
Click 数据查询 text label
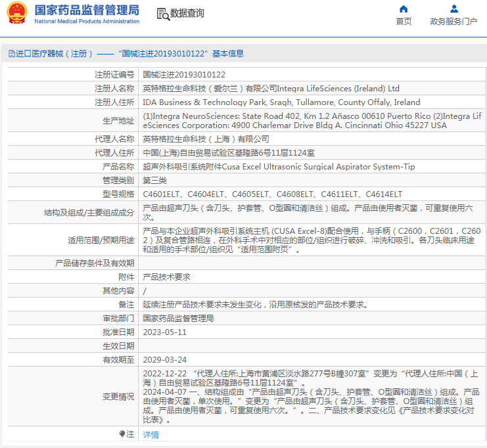click(187, 13)
